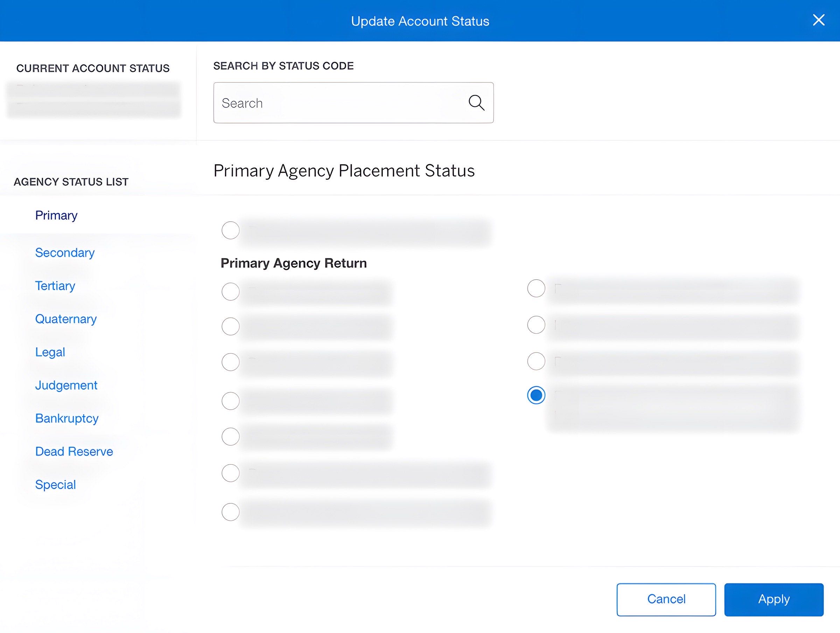Image resolution: width=840 pixels, height=633 pixels.
Task: Click the Primary Agency Return label
Action: pos(294,263)
